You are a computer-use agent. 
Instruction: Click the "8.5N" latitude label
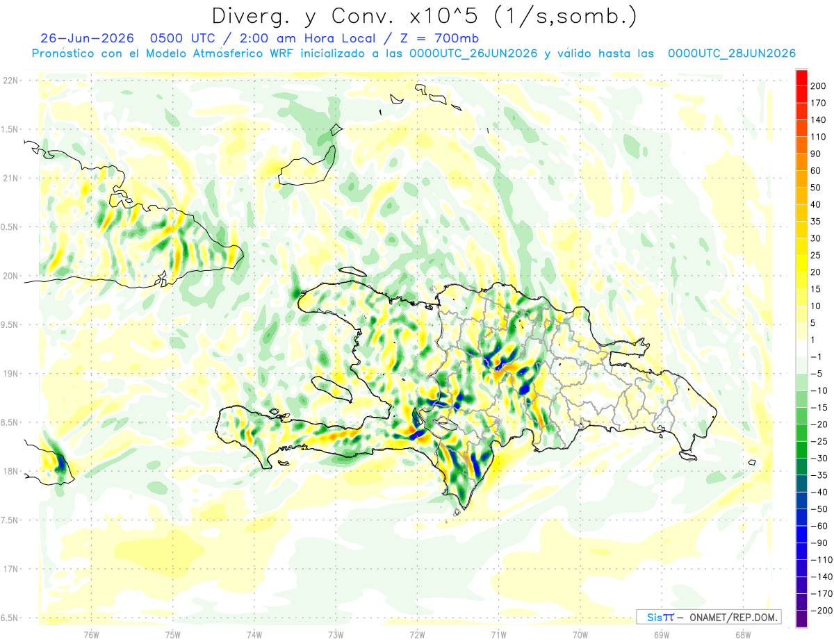tap(10, 422)
